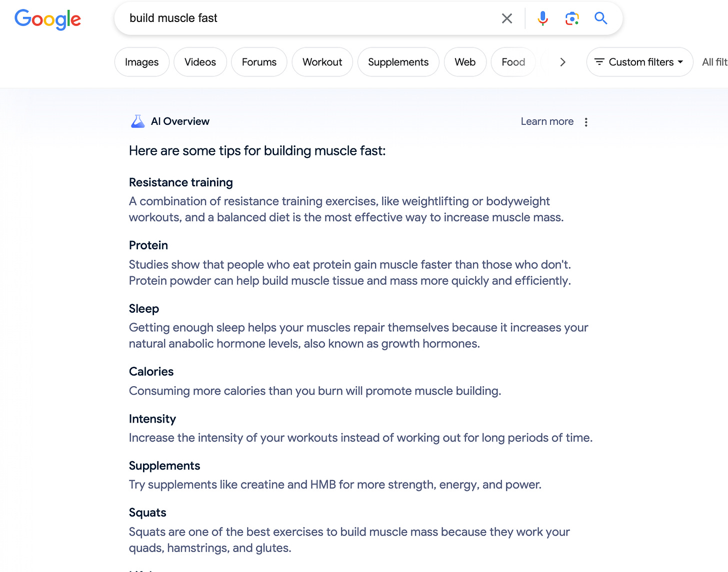Clear the search box with the X icon

tap(507, 18)
